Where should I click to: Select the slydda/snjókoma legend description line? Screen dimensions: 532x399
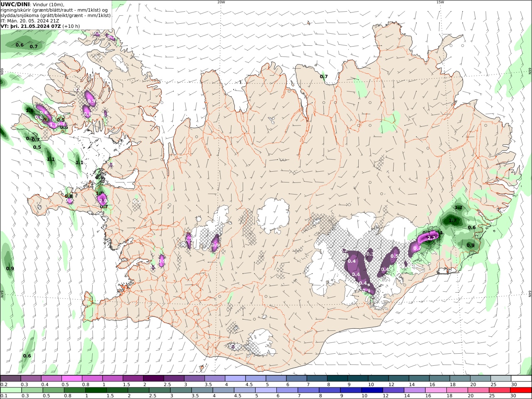(56, 15)
